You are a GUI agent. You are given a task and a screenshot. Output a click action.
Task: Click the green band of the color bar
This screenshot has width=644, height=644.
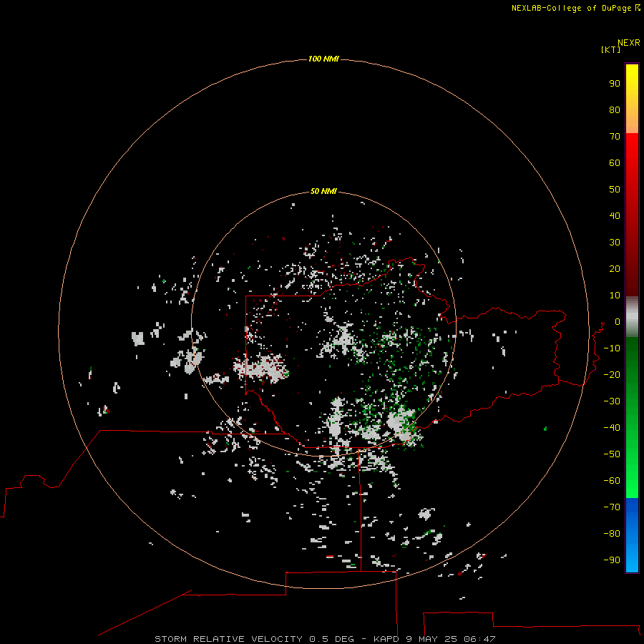click(632, 418)
